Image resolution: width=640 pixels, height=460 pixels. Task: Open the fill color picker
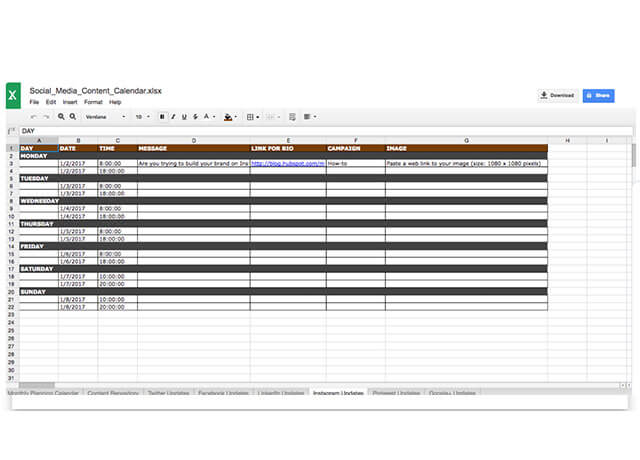tap(229, 117)
